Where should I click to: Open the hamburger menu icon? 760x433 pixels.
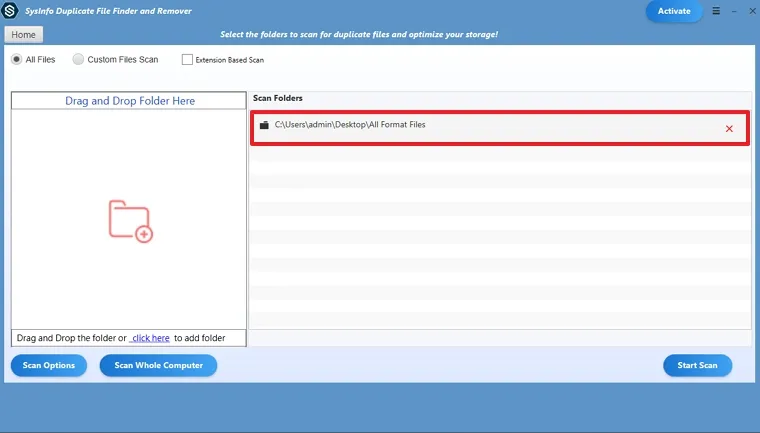point(716,11)
